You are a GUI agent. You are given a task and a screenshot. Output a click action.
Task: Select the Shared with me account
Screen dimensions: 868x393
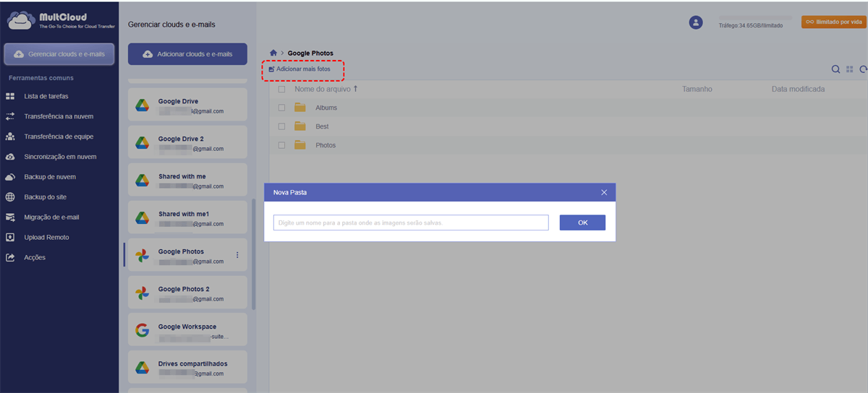(x=187, y=181)
